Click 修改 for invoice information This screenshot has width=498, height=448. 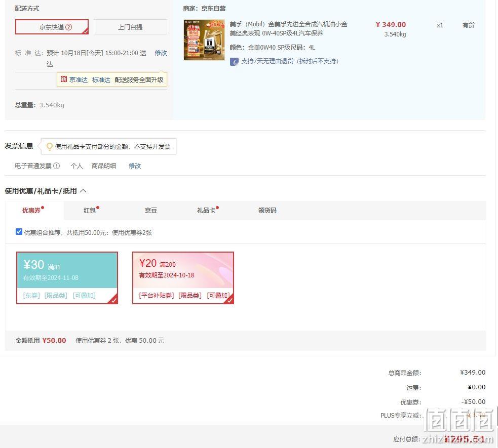135,166
